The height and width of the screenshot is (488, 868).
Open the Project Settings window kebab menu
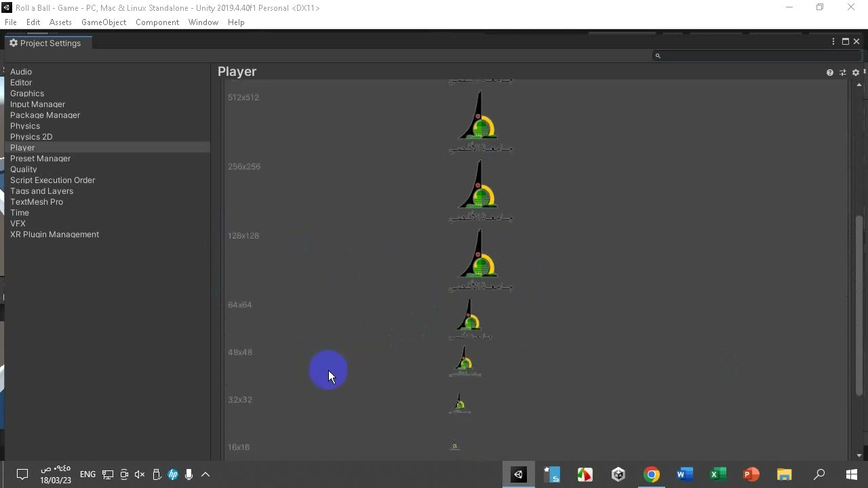(x=833, y=42)
